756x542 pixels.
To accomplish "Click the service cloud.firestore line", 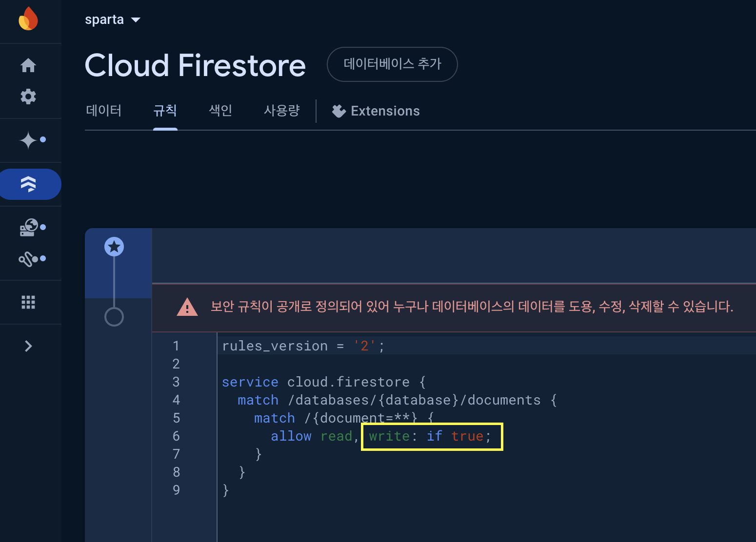I will click(324, 382).
